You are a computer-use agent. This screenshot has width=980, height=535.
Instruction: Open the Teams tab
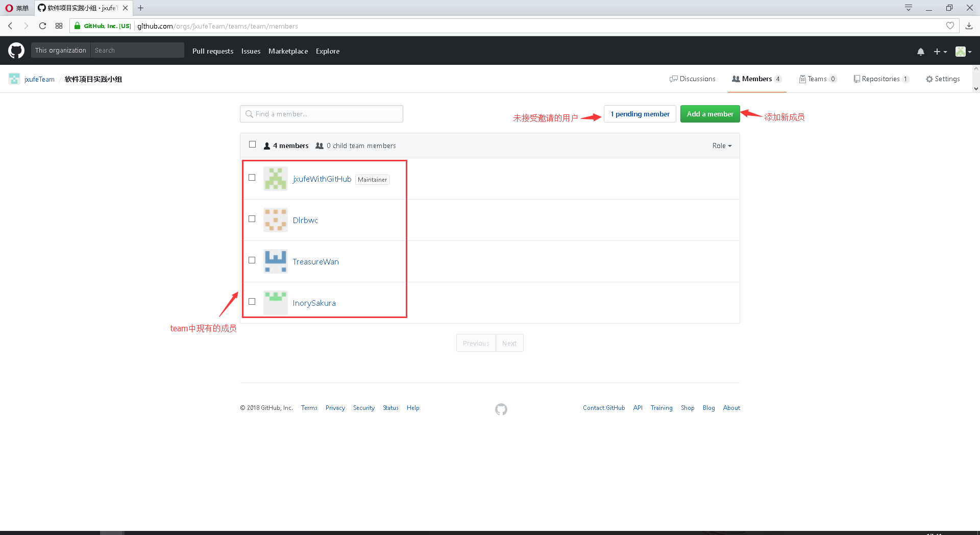818,79
